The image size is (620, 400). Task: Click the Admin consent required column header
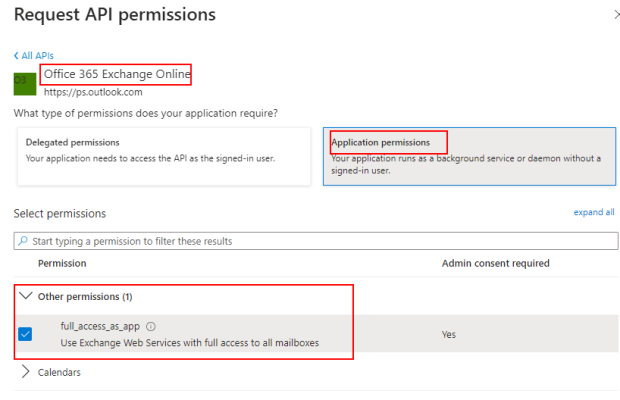tap(495, 263)
